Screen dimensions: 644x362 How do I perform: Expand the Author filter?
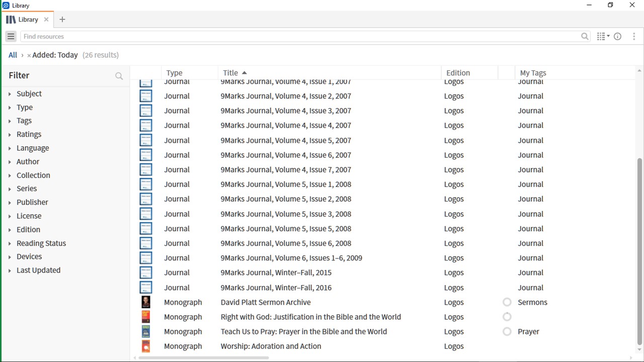[10, 162]
